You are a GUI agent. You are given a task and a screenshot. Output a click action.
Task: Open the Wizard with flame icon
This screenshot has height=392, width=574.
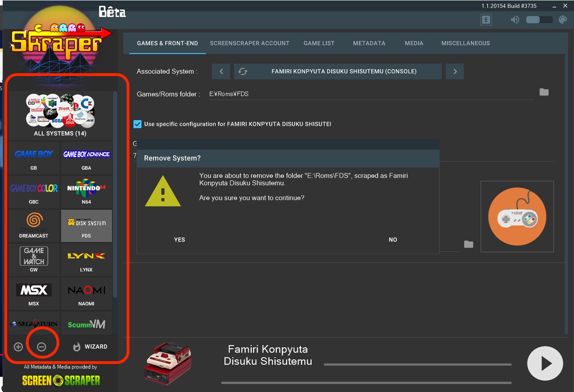pyautogui.click(x=90, y=347)
